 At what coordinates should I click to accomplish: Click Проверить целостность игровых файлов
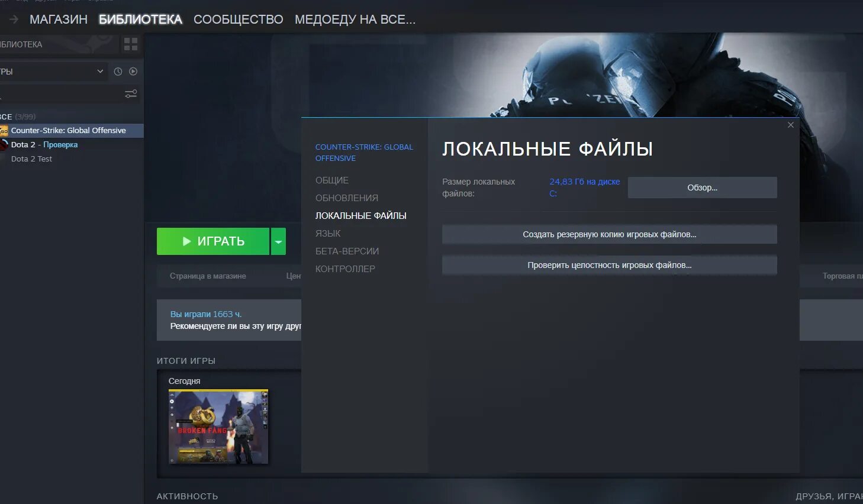pyautogui.click(x=610, y=265)
